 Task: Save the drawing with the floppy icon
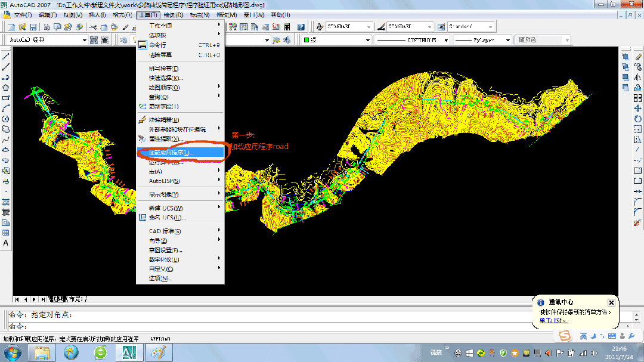(33, 27)
